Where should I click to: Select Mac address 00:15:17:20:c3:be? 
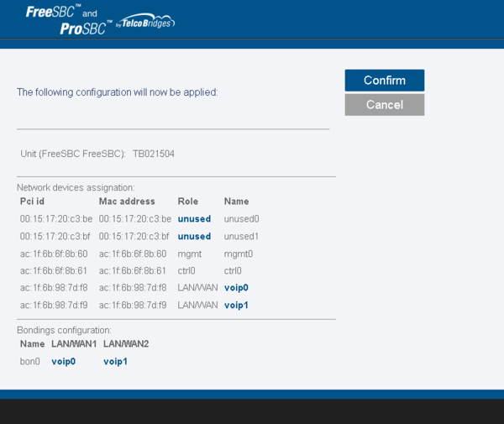(x=135, y=219)
